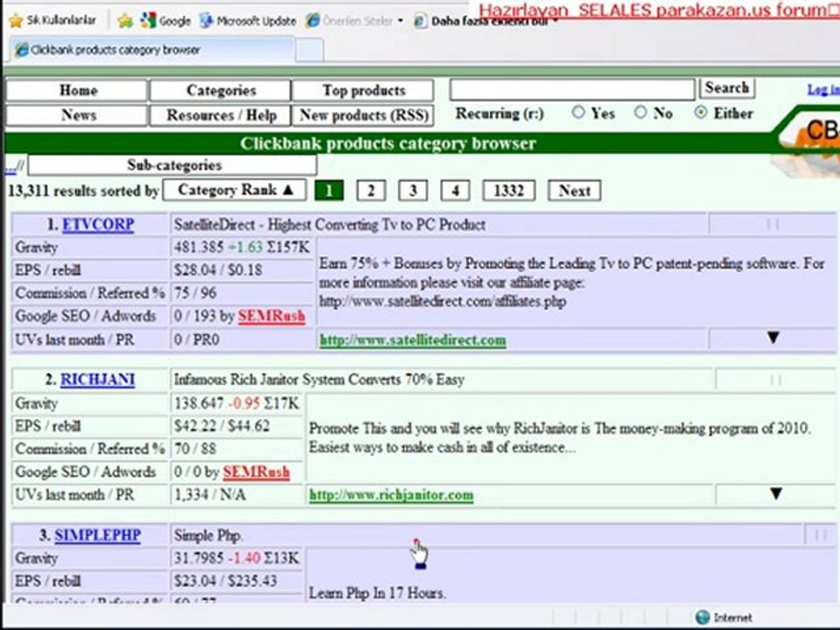Image resolution: width=840 pixels, height=630 pixels.
Task: Click the SIMPLEPHP header bar marker icon
Action: point(820,535)
